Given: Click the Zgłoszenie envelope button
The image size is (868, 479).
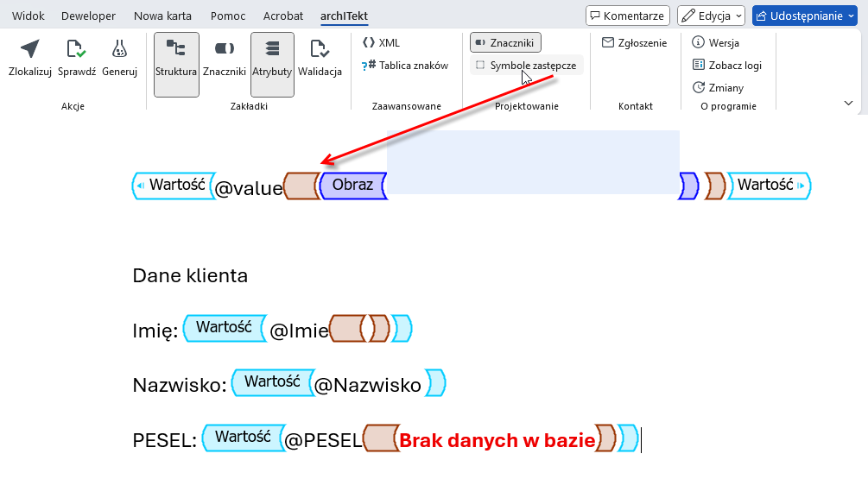Looking at the screenshot, I should [635, 42].
